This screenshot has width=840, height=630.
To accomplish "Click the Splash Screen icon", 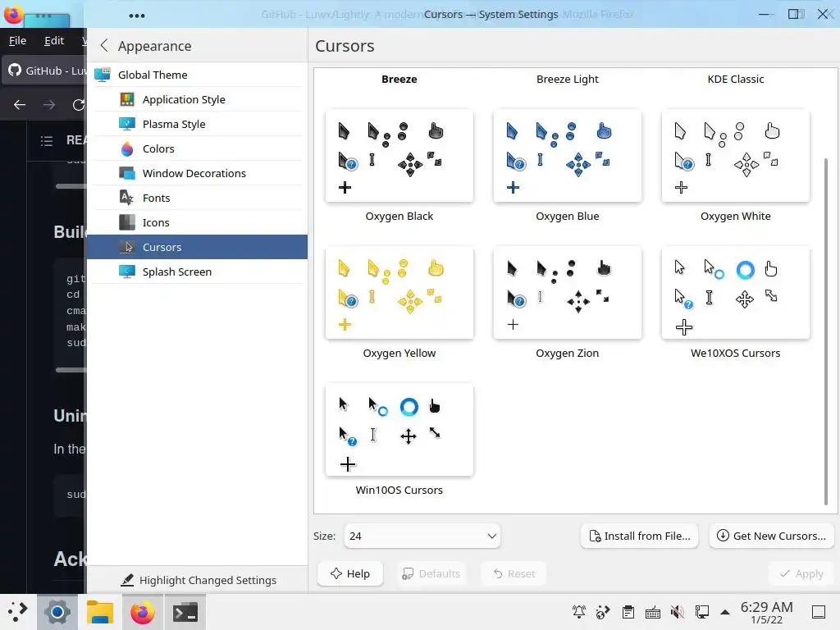I will (127, 272).
